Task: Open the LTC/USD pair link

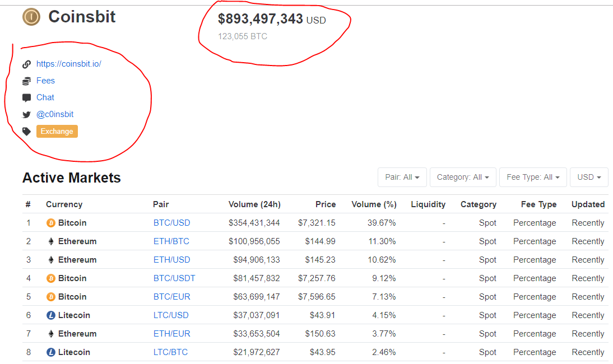Action: (171, 315)
